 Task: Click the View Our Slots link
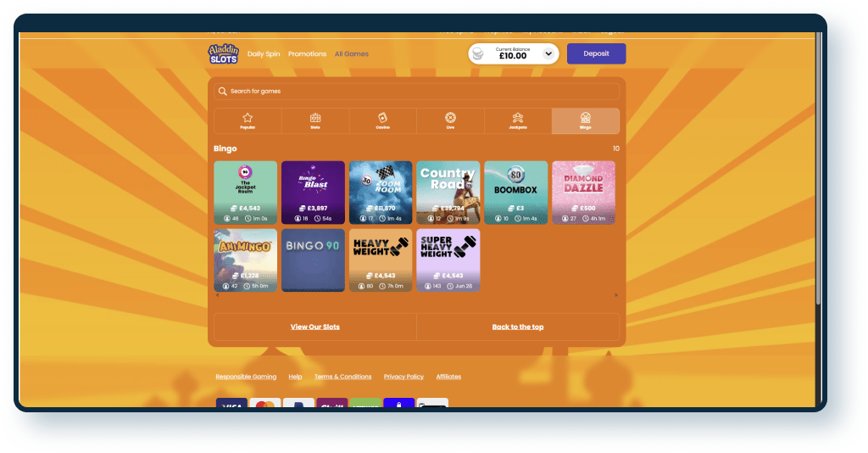point(315,327)
